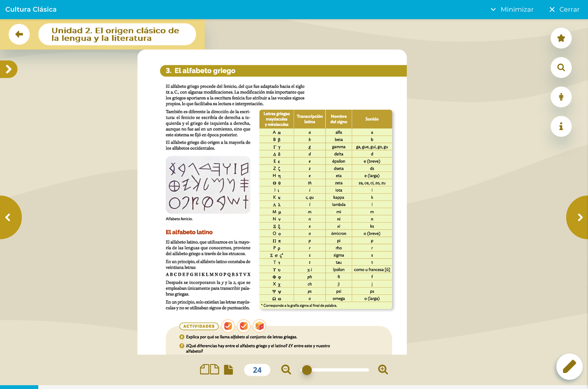The width and height of the screenshot is (588, 389).
Task: Open the pencil annotation tool
Action: click(569, 366)
